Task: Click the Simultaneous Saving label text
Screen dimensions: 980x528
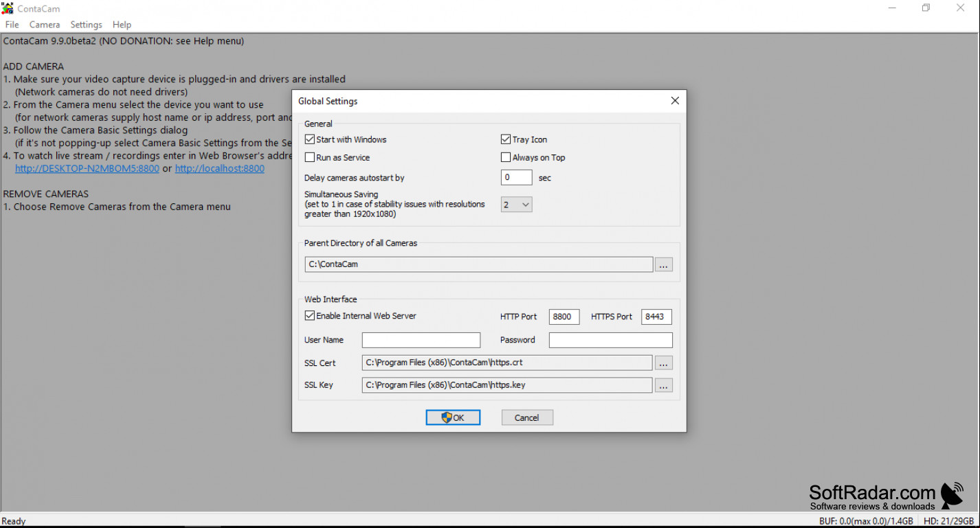Action: (x=342, y=194)
